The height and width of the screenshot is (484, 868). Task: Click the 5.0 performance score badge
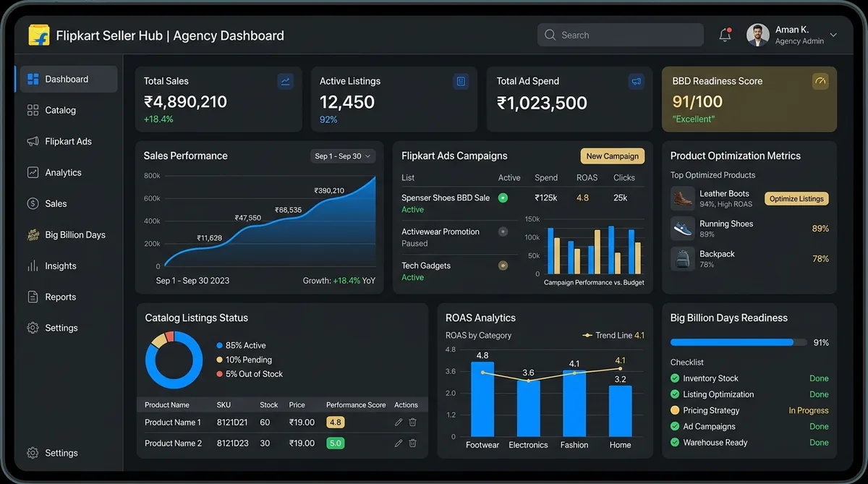(x=335, y=443)
